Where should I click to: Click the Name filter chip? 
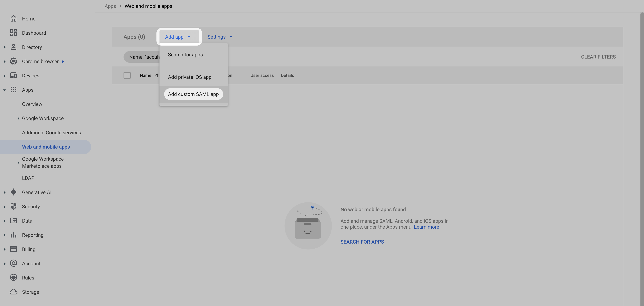click(x=142, y=57)
